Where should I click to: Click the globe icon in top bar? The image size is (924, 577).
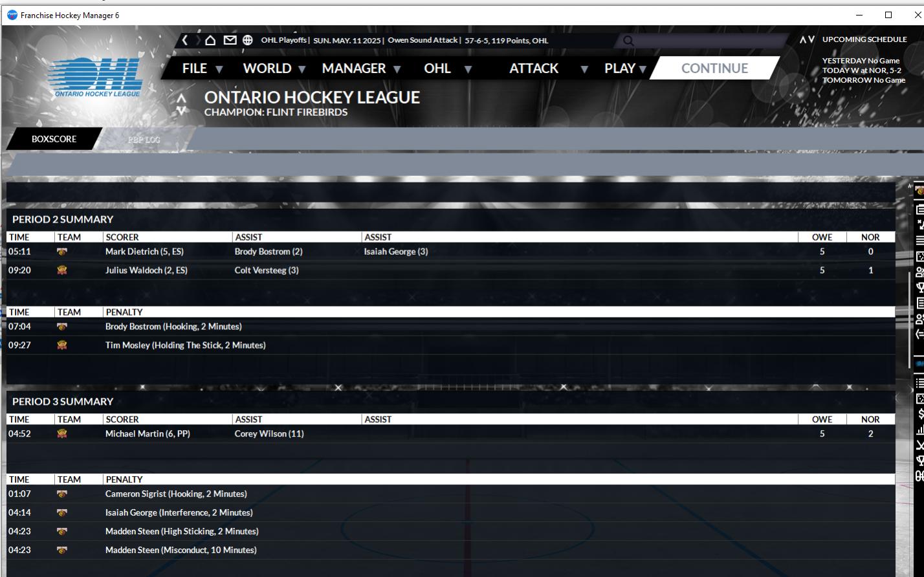(x=248, y=40)
